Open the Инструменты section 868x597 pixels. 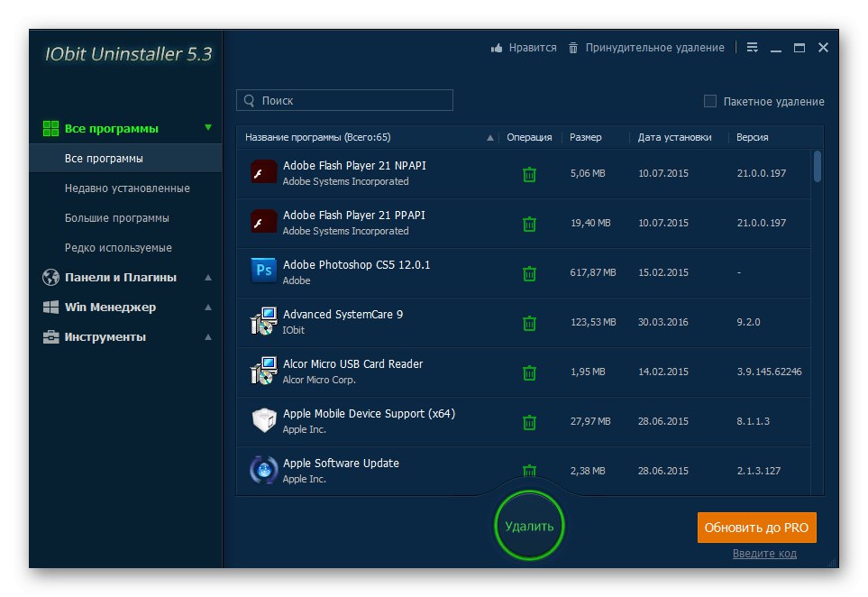click(105, 336)
